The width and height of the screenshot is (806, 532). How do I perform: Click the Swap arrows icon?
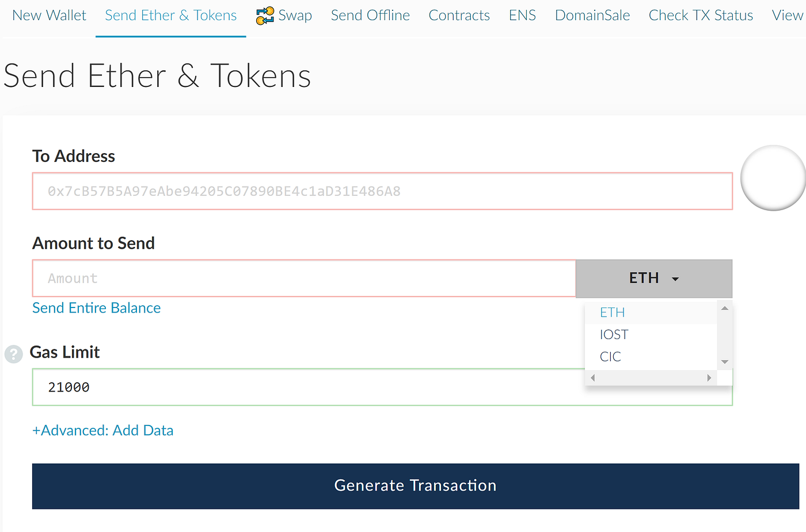(x=265, y=16)
